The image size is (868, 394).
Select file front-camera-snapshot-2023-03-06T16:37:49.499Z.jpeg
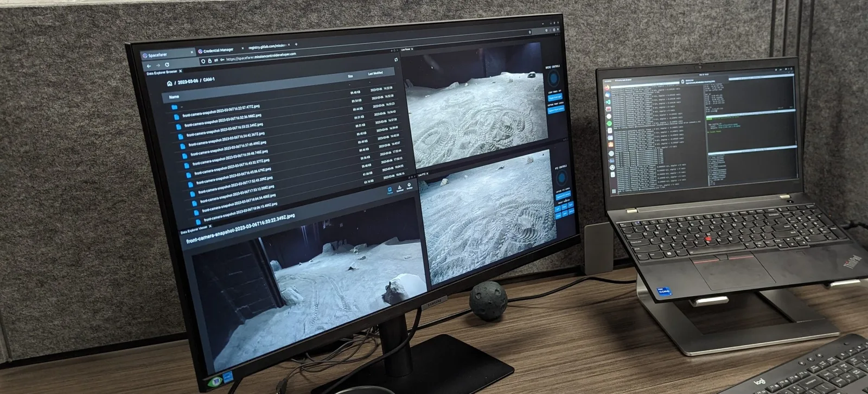(228, 148)
